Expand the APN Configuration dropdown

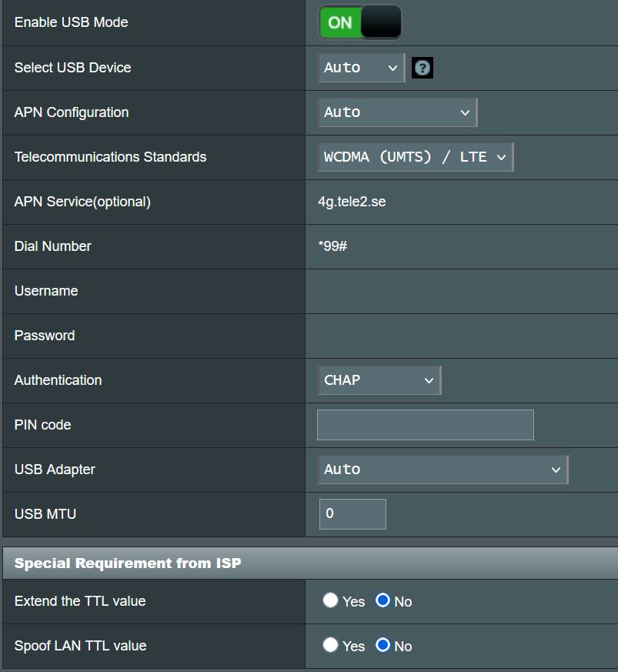397,112
